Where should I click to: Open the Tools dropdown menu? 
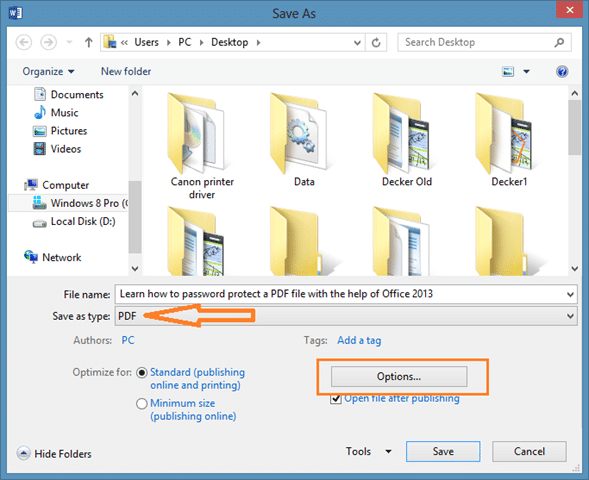(368, 451)
